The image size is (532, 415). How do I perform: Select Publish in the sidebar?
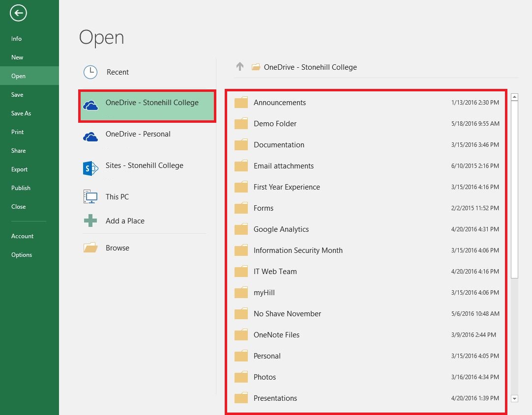(x=30, y=188)
